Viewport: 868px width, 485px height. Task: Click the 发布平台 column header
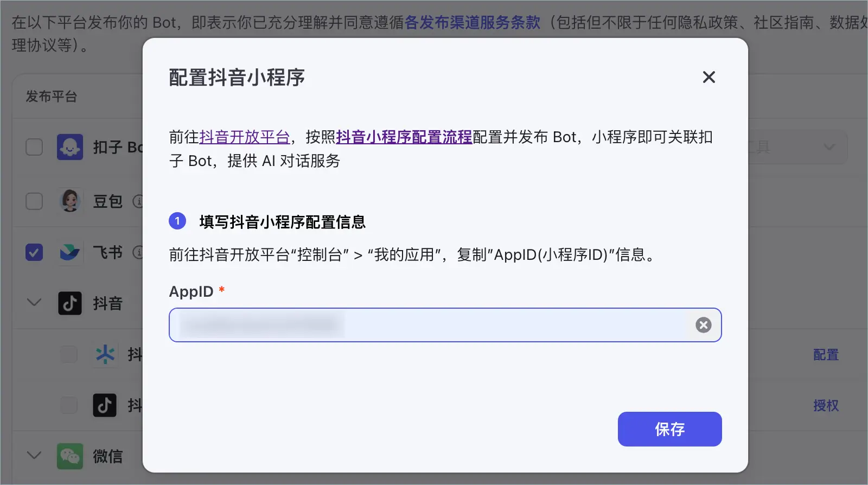coord(52,97)
